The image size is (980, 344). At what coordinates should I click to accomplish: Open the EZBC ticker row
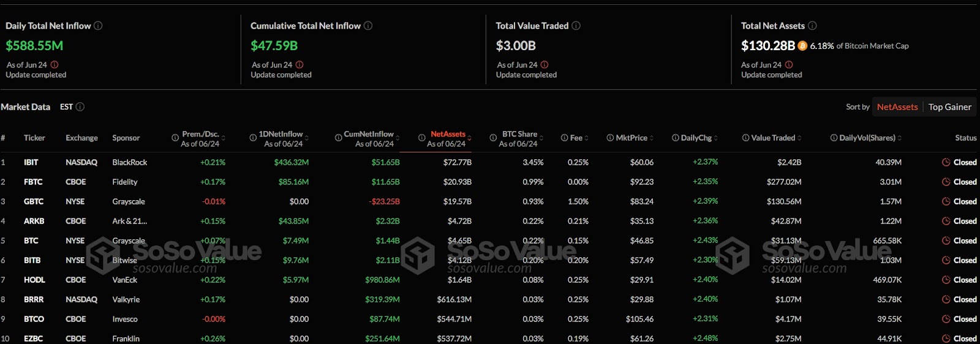490,337
